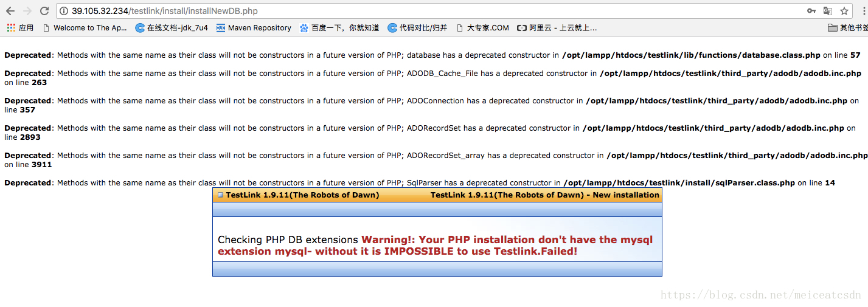Viewport: 868px width, 307px height.
Task: Open the apps grid icon in the bookmarks bar
Action: point(11,27)
